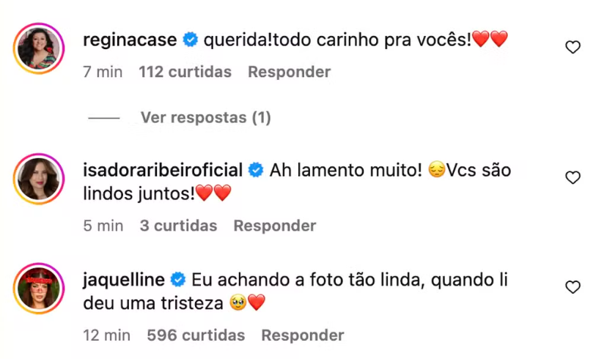The width and height of the screenshot is (596, 364).
Task: Like the isadoraribeiroficial comment with heart icon
Action: pos(573,177)
